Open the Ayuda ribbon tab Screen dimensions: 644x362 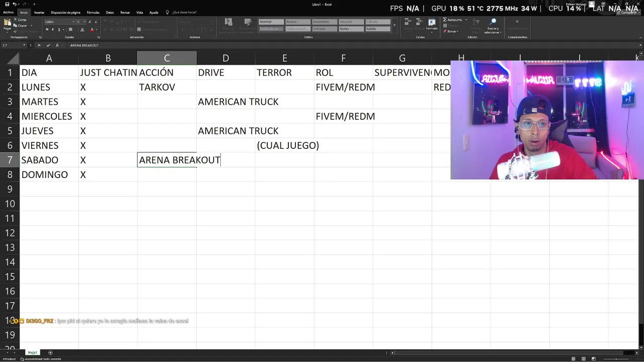pos(154,13)
